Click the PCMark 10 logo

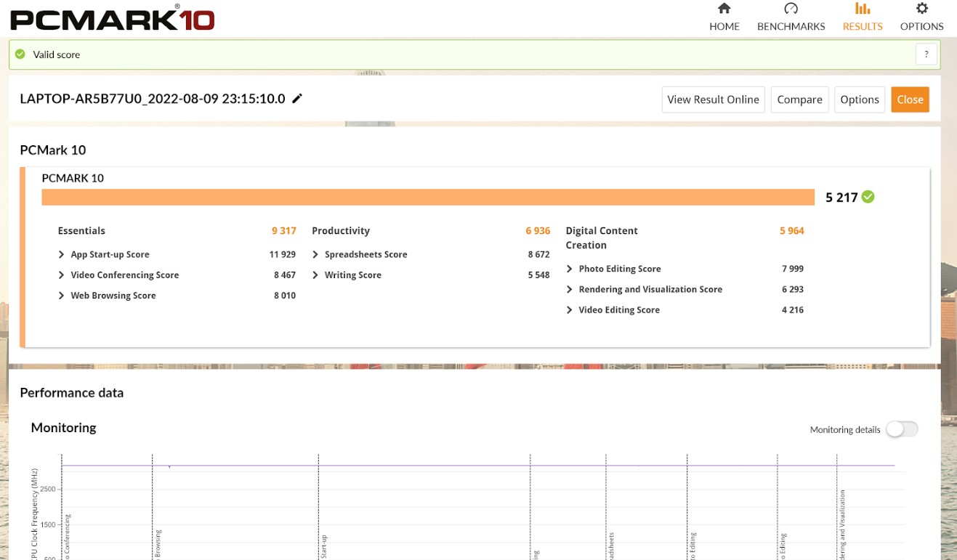[x=113, y=18]
